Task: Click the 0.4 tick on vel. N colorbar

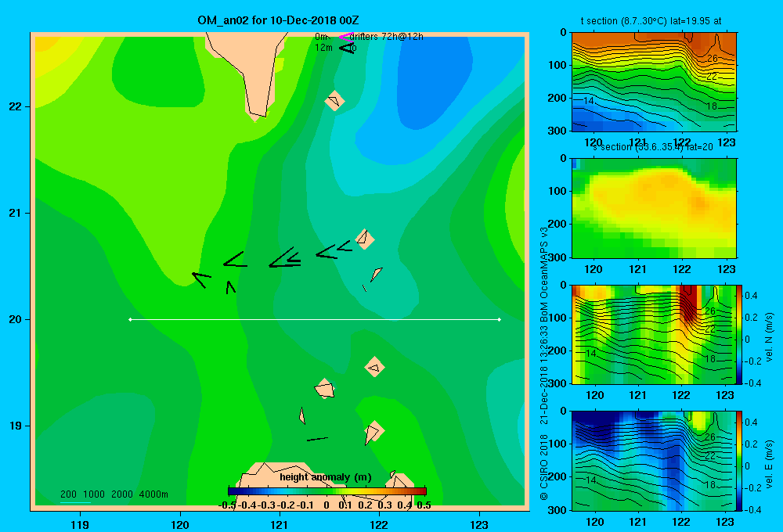Action: [x=751, y=296]
